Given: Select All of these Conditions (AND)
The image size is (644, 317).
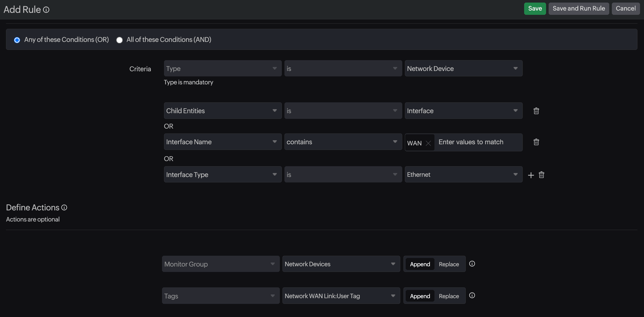Looking at the screenshot, I should 119,40.
